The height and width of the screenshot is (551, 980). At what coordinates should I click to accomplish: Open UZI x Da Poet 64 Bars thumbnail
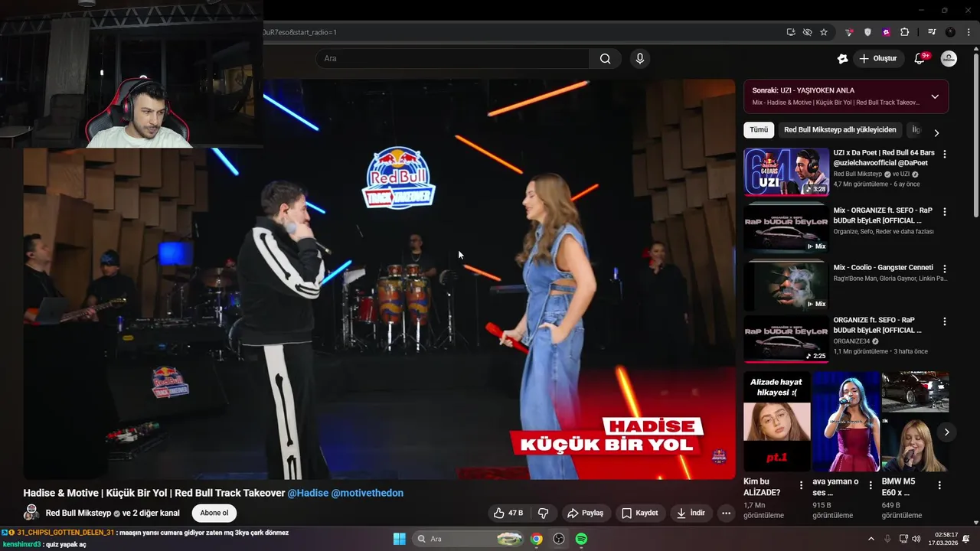786,171
